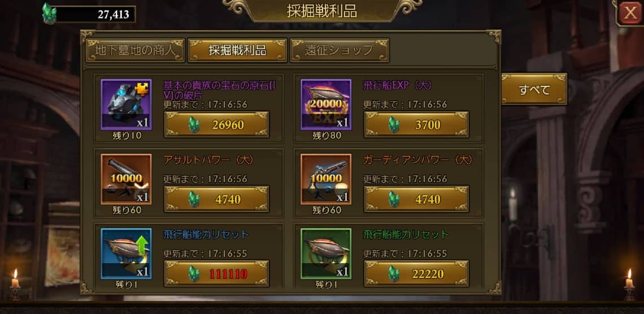Screen dimensions: 644x314
Task: Buy Guardian Power for 4740 crystals
Action: (416, 199)
